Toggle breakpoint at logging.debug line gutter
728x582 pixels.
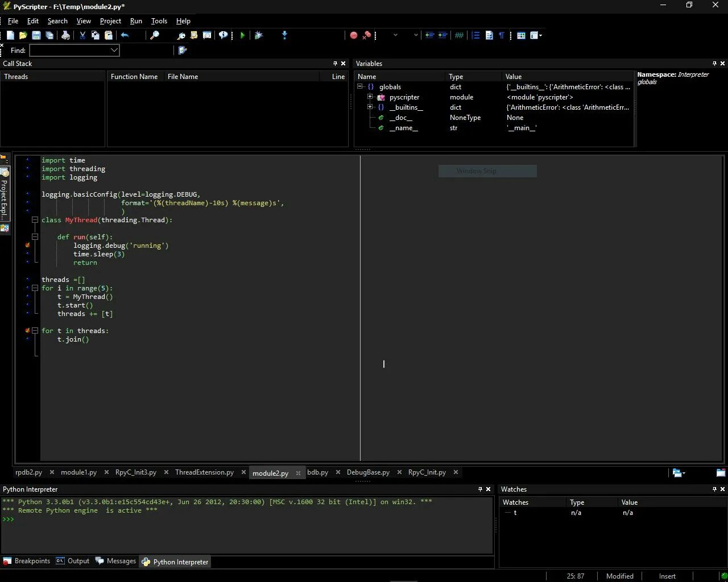[x=27, y=246]
